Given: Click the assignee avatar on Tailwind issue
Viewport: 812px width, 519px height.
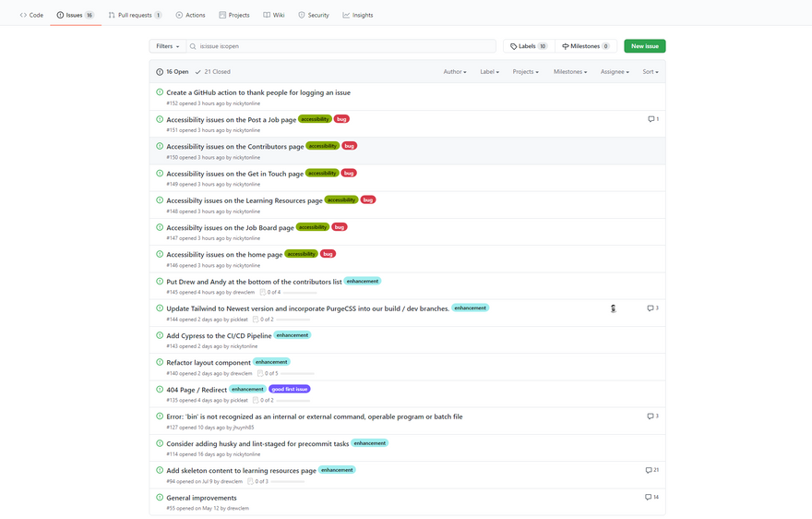Looking at the screenshot, I should 614,308.
